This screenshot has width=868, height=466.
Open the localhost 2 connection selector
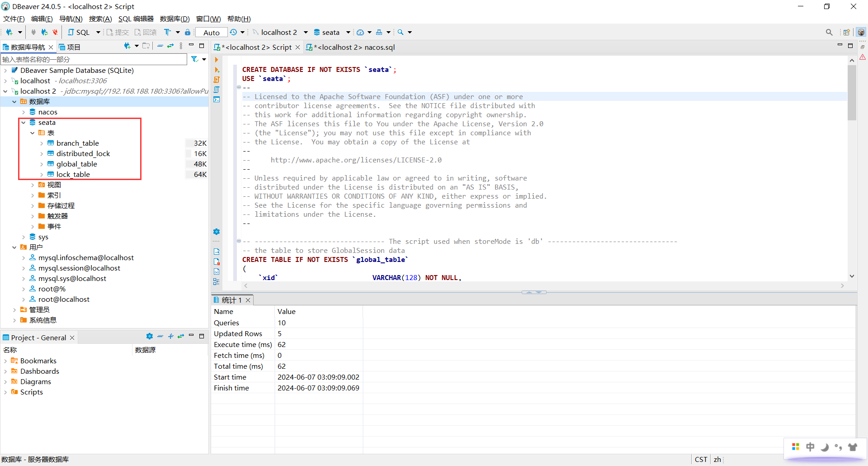click(x=280, y=32)
